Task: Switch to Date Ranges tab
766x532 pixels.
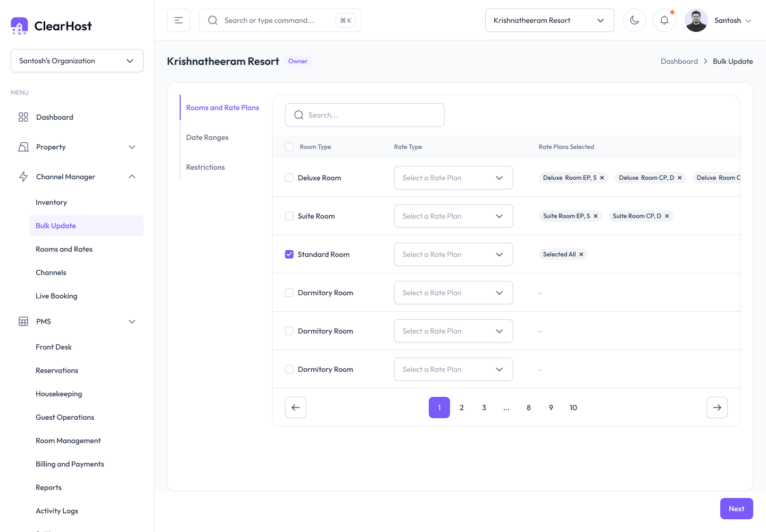Action: click(x=207, y=137)
